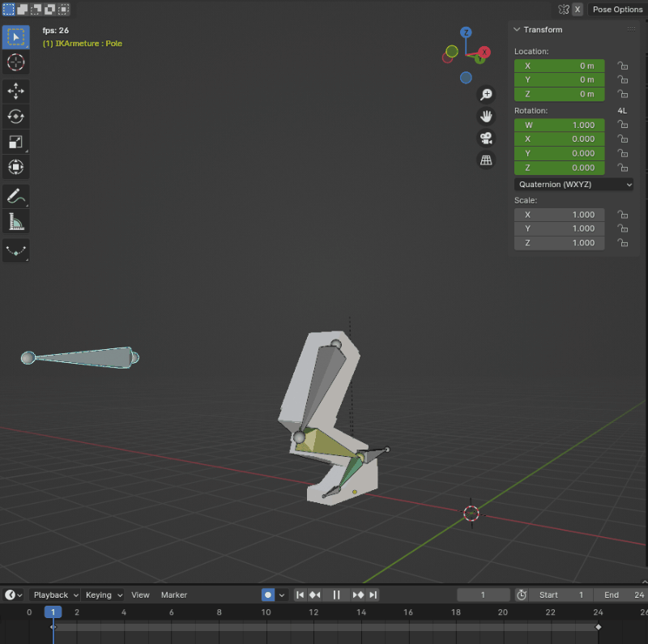Collapse the Transform panel

click(x=518, y=30)
